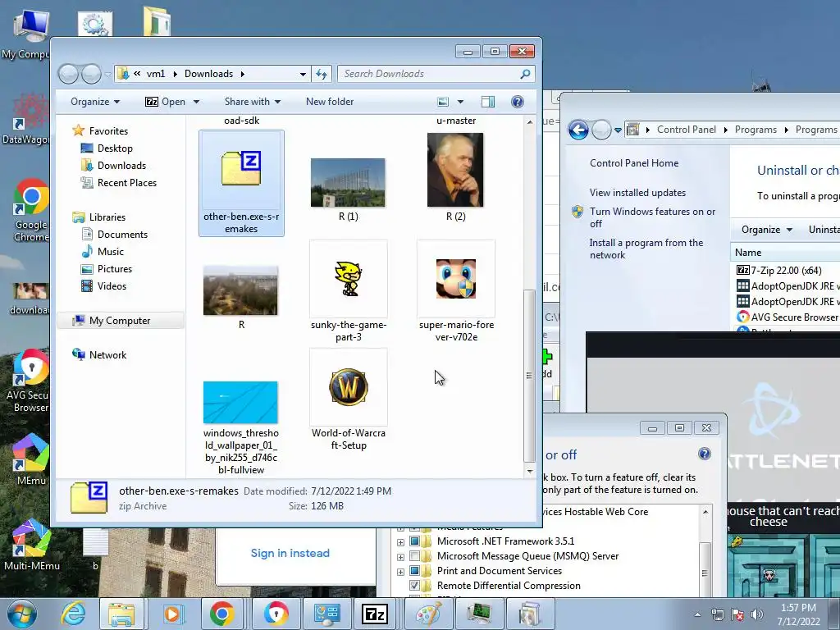This screenshot has width=840, height=630.
Task: Click Sign in instead link
Action: tap(290, 553)
